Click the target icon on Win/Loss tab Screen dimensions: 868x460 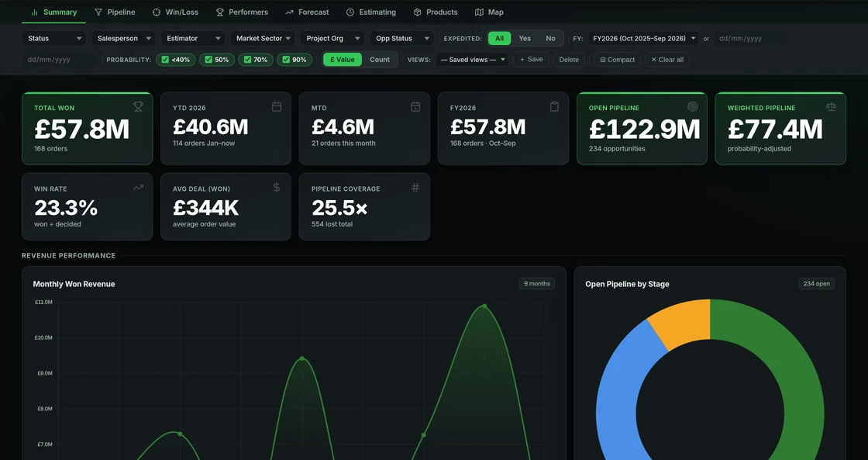[156, 12]
